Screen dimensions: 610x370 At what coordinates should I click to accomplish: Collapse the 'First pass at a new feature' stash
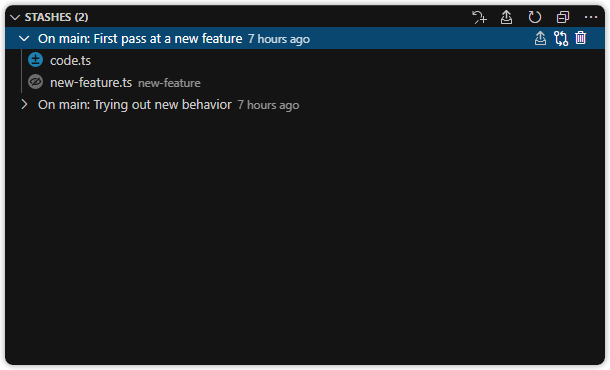coord(24,39)
